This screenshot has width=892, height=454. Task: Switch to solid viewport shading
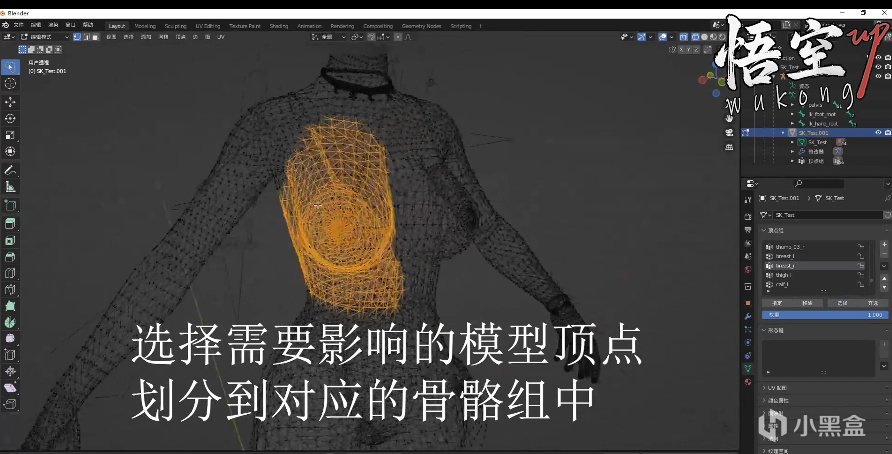pyautogui.click(x=704, y=37)
